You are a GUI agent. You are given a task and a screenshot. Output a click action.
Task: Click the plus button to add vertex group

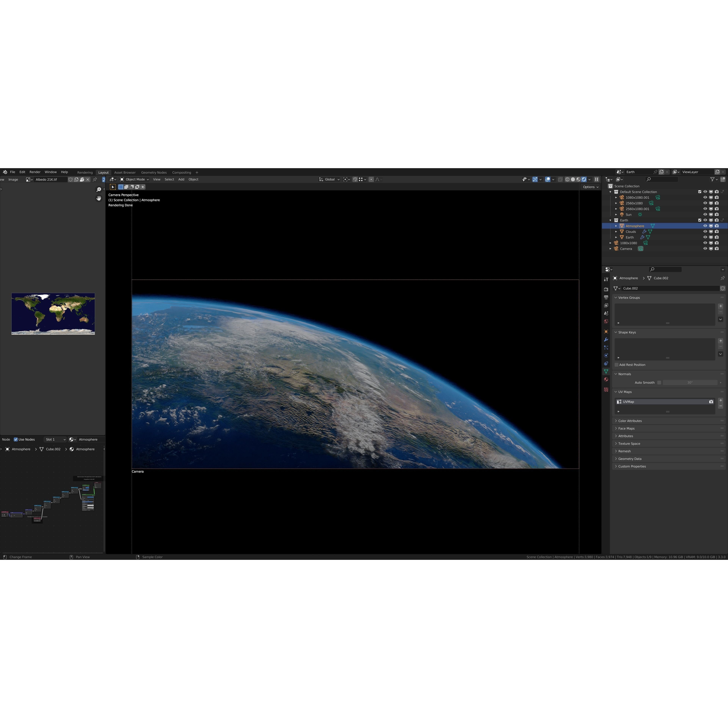(x=721, y=306)
